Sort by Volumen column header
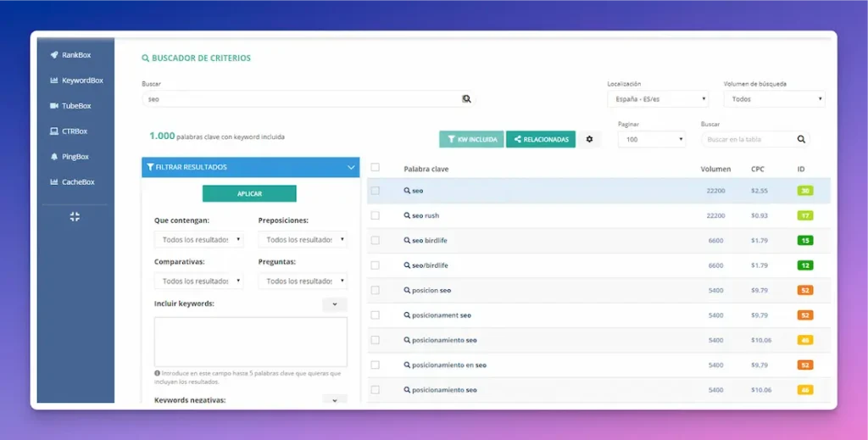The image size is (868, 440). click(x=715, y=169)
